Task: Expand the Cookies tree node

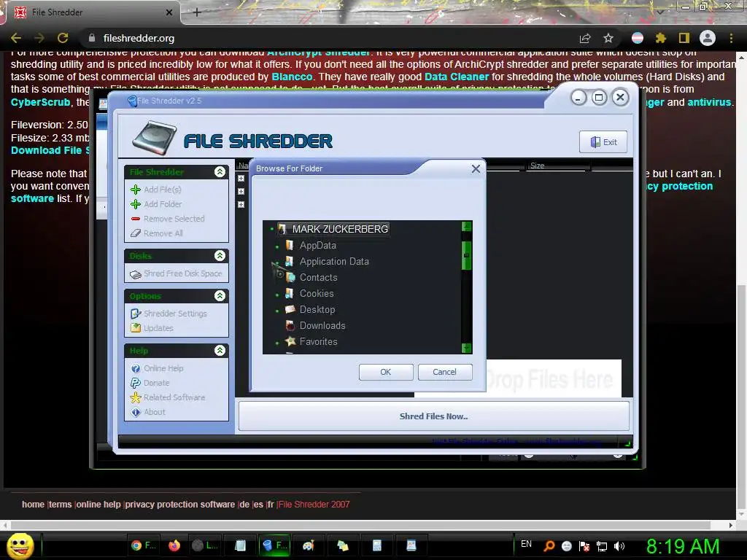Action: click(277, 295)
